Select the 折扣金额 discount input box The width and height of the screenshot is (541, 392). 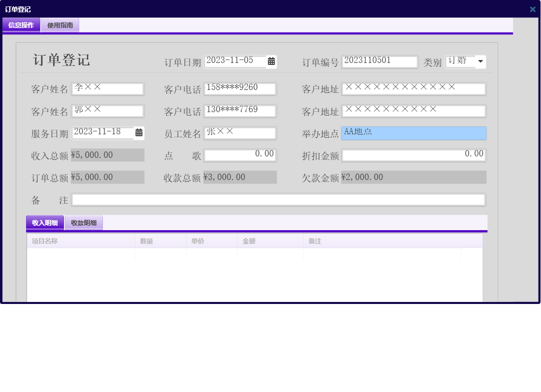[414, 155]
